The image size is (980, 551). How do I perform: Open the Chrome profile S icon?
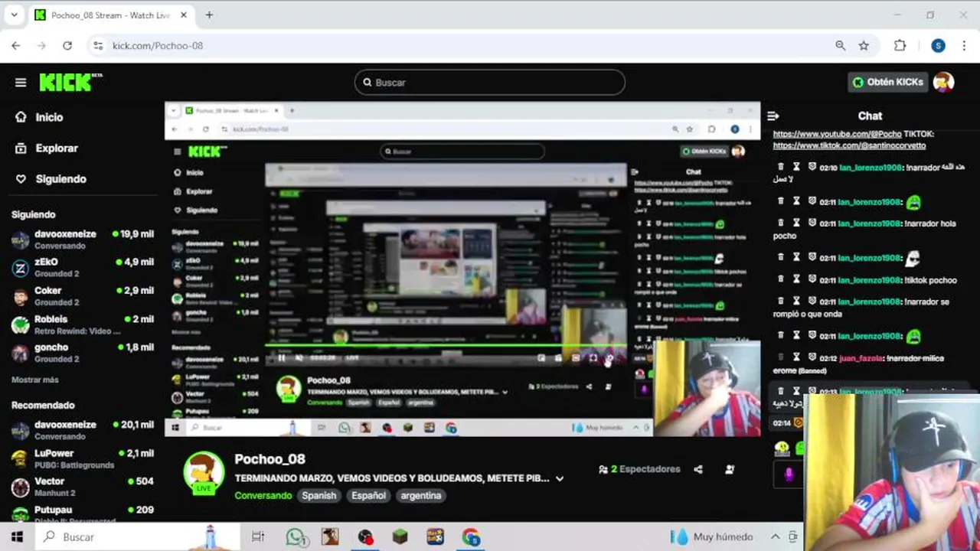938,46
